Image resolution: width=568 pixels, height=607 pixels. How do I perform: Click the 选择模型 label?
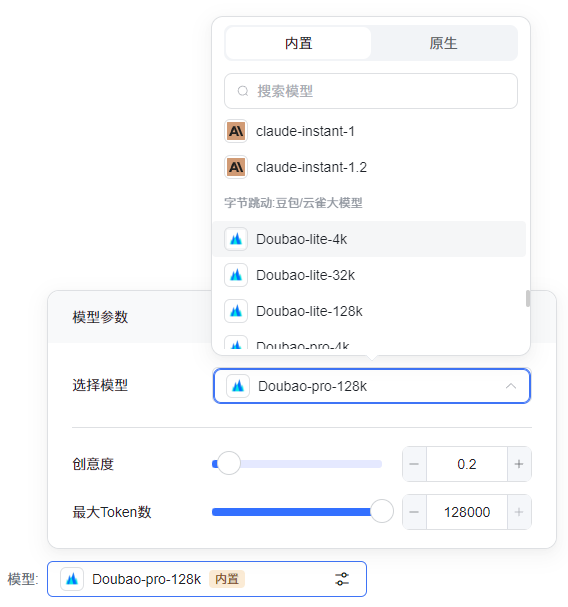click(x=100, y=385)
